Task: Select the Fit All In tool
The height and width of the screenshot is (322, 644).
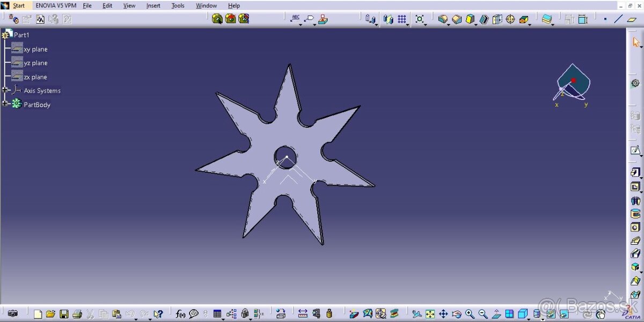Action: tap(430, 314)
